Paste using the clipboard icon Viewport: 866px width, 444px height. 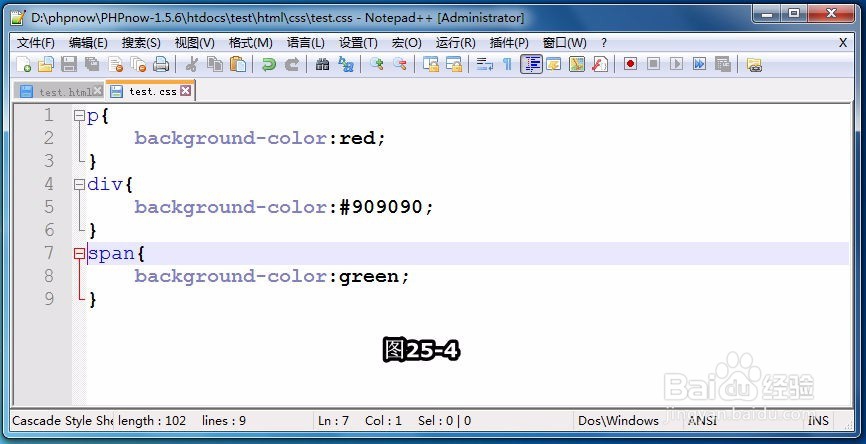(x=237, y=65)
